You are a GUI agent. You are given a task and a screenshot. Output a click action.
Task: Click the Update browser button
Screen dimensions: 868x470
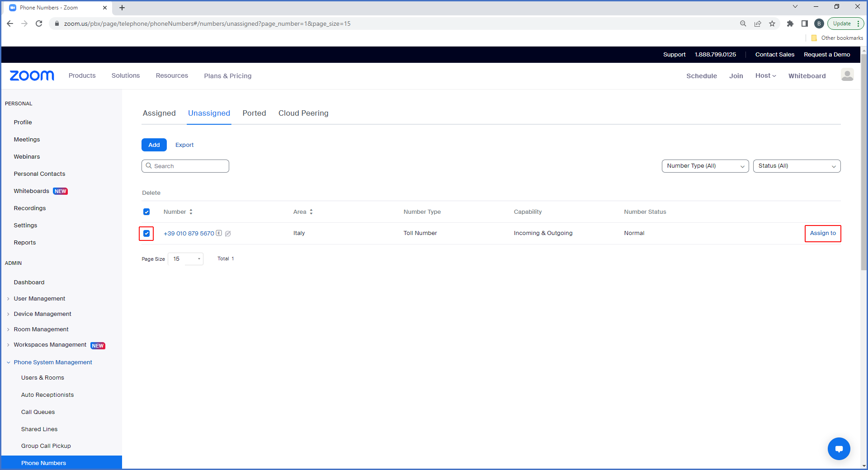coord(845,23)
